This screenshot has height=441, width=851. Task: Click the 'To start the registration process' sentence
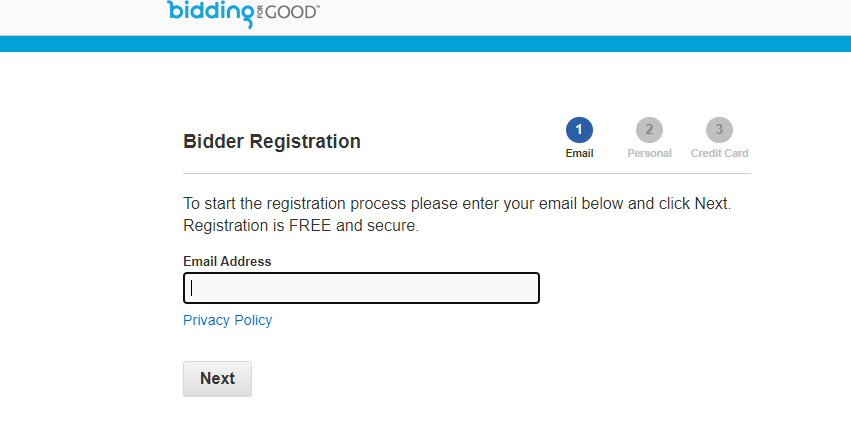(x=457, y=203)
